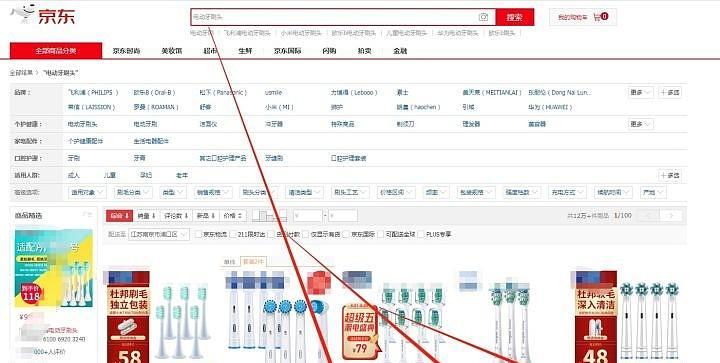Open the 金融 navigation item

click(x=400, y=51)
